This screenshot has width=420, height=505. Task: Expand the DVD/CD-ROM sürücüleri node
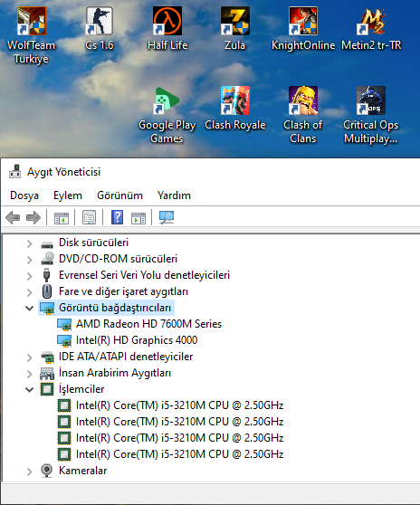29,260
